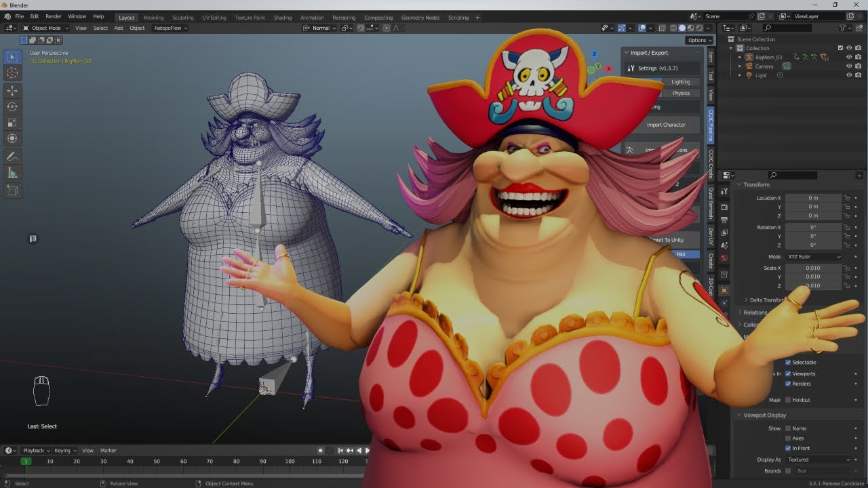This screenshot has height=488, width=868.
Task: Activate the Add Cube tool
Action: [x=12, y=191]
